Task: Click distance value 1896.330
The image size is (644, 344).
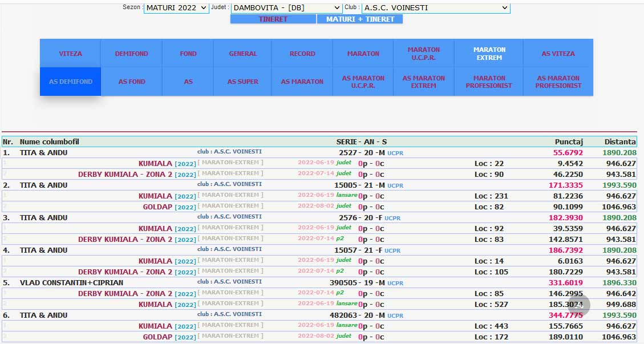Action: pyautogui.click(x=619, y=283)
